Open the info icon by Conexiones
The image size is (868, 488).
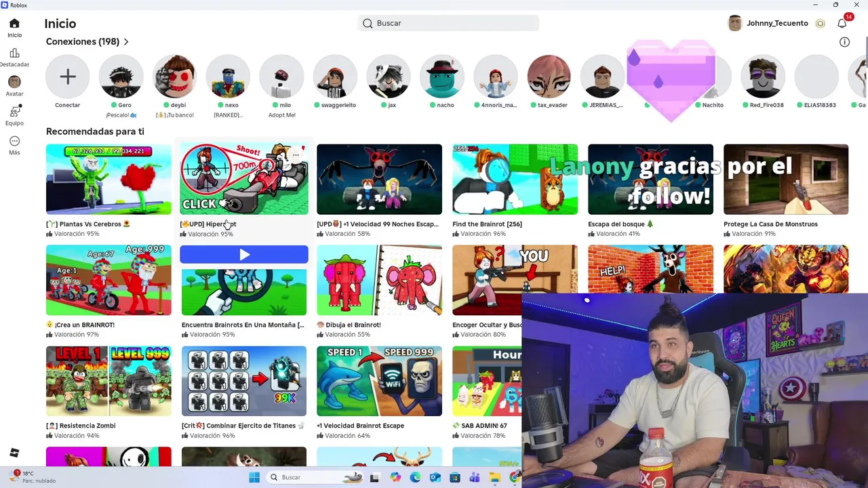(844, 42)
